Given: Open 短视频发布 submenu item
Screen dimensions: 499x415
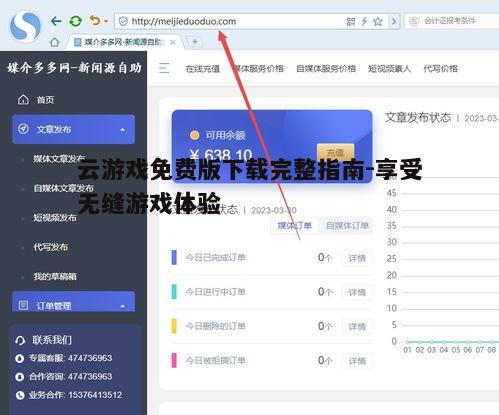Looking at the screenshot, I should coord(55,218).
